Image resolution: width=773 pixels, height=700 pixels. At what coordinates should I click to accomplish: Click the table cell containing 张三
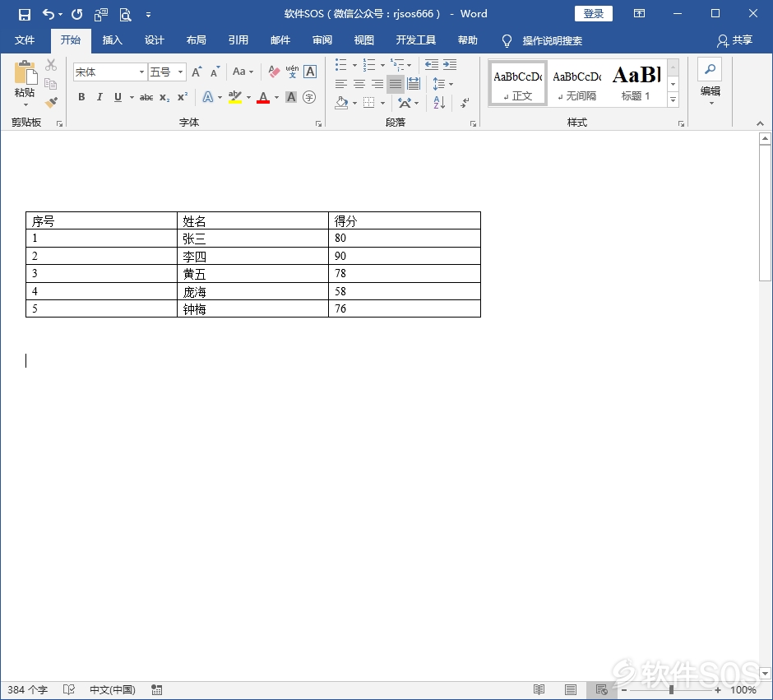point(252,239)
